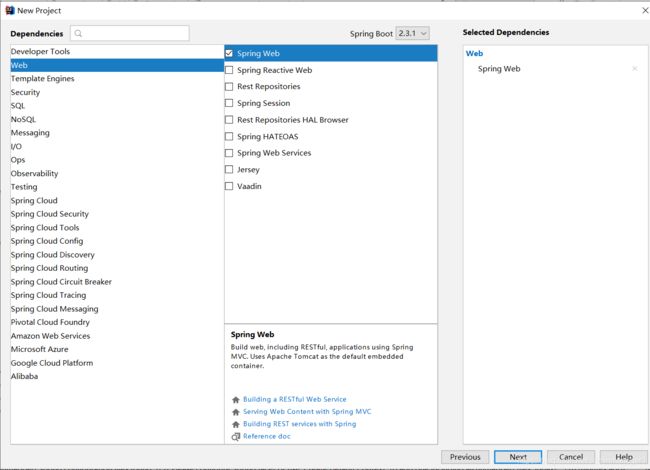
Task: Click the New Project window icon
Action: pyautogui.click(x=9, y=9)
